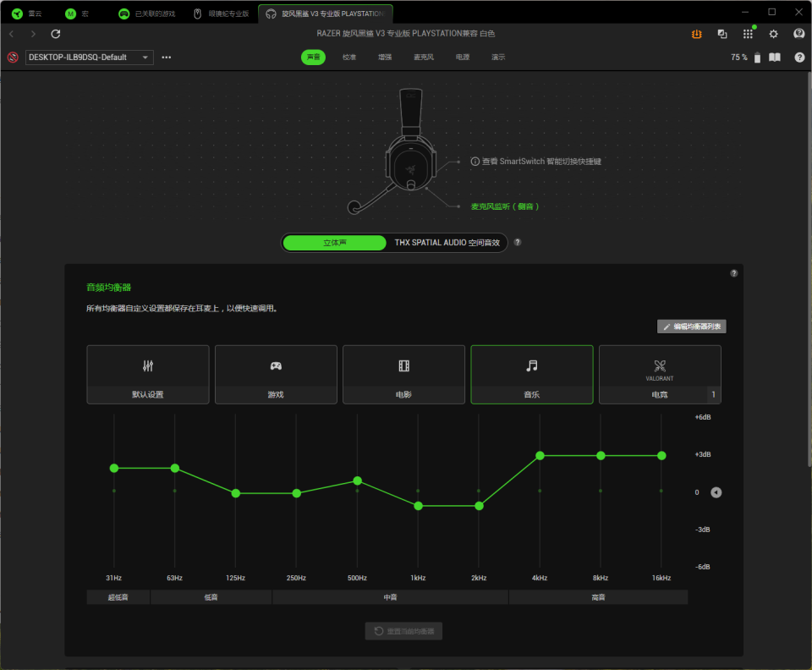Image resolution: width=812 pixels, height=670 pixels.
Task: Click the refresh icon
Action: coord(56,34)
